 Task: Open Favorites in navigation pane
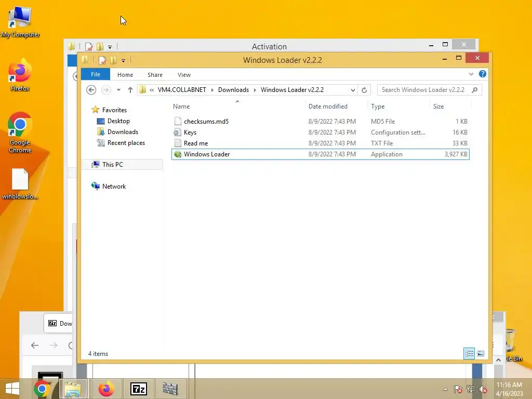pos(114,110)
